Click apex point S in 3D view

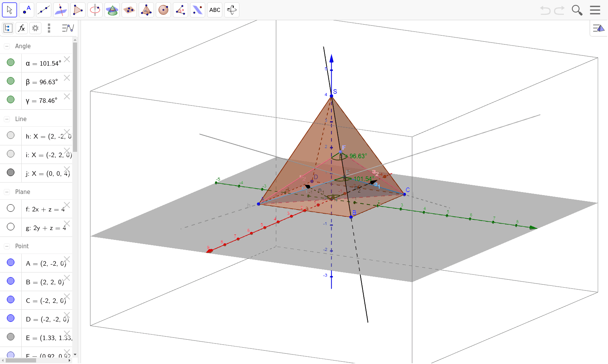click(x=331, y=96)
